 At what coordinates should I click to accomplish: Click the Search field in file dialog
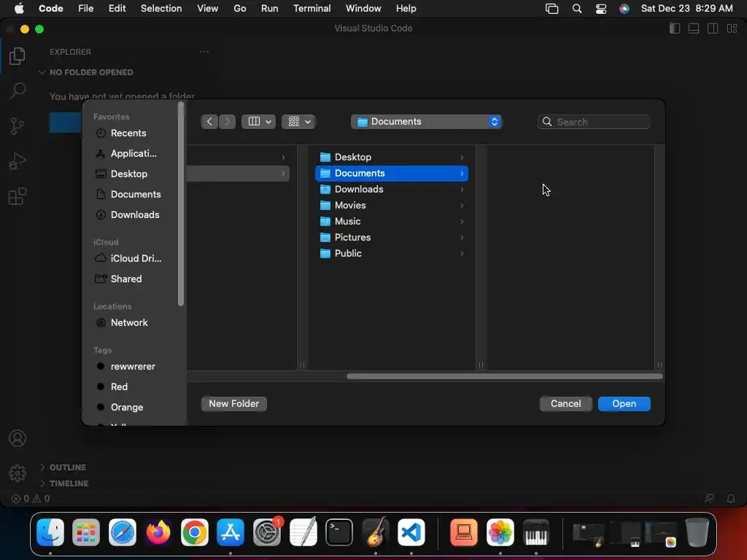pos(594,122)
